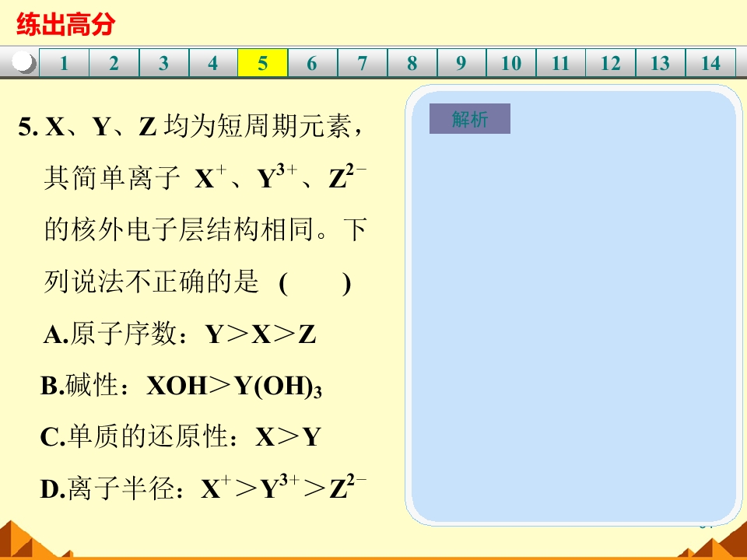Go to question tab 2
The height and width of the screenshot is (560, 747).
[114, 63]
